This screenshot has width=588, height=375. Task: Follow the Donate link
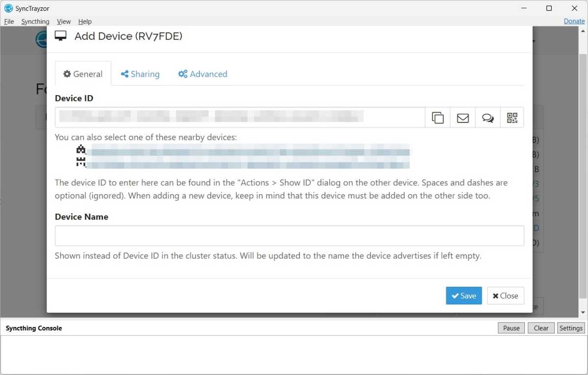(574, 21)
